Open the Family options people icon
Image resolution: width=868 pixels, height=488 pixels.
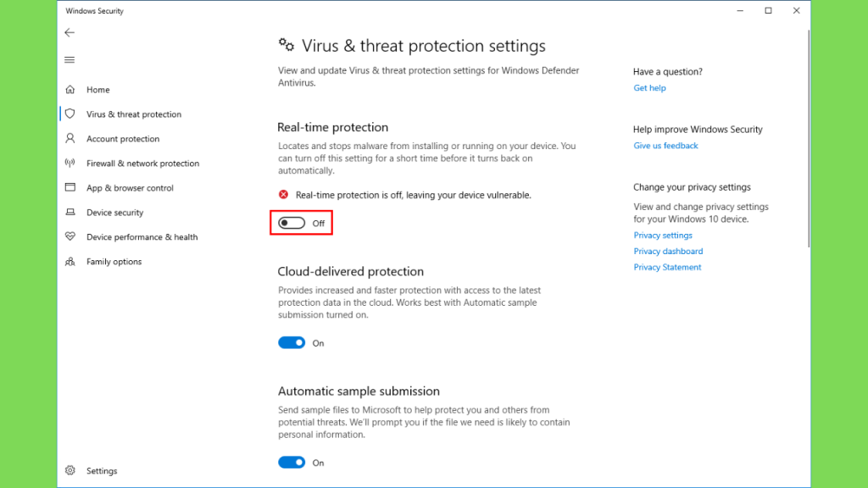[70, 261]
